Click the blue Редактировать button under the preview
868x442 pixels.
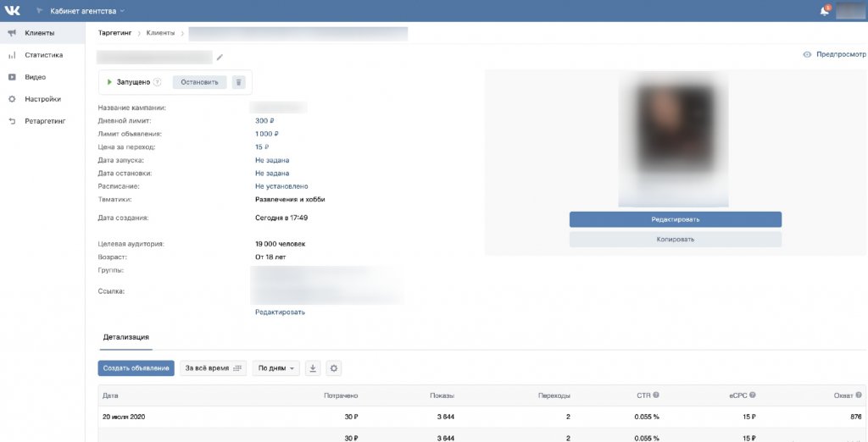coord(676,219)
